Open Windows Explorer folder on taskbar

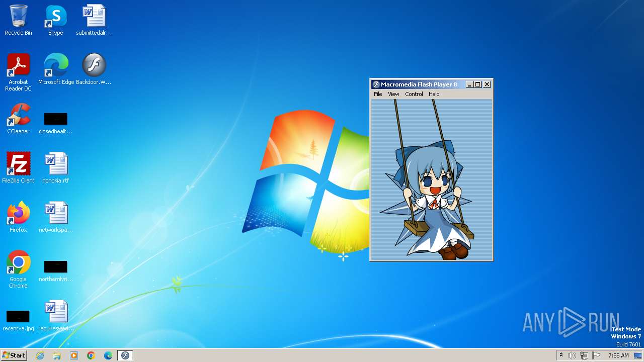tap(57, 355)
